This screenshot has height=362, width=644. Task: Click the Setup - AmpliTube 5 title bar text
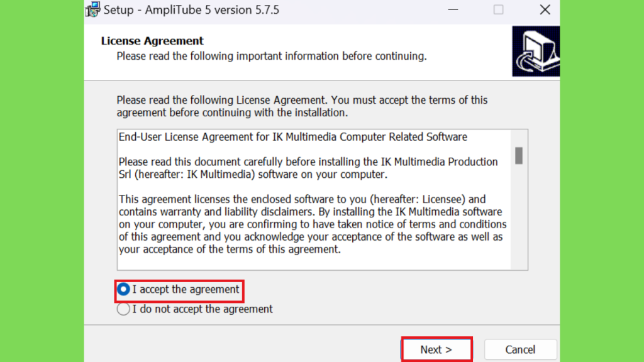point(191,10)
